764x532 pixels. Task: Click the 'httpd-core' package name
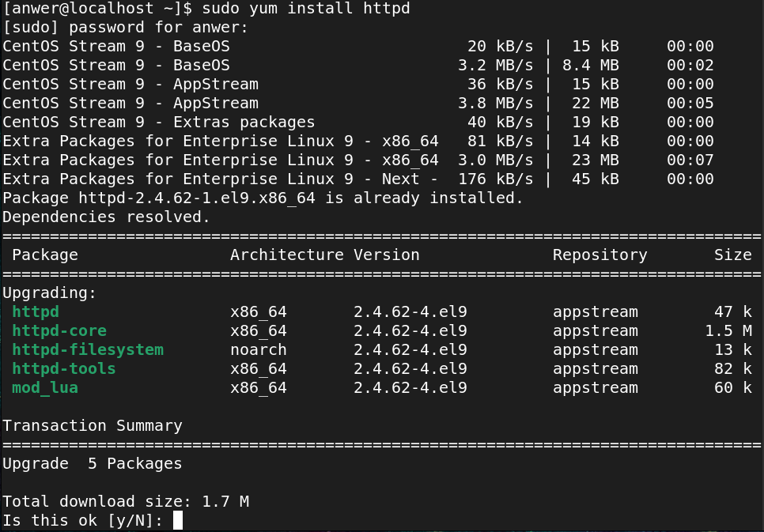pos(59,331)
